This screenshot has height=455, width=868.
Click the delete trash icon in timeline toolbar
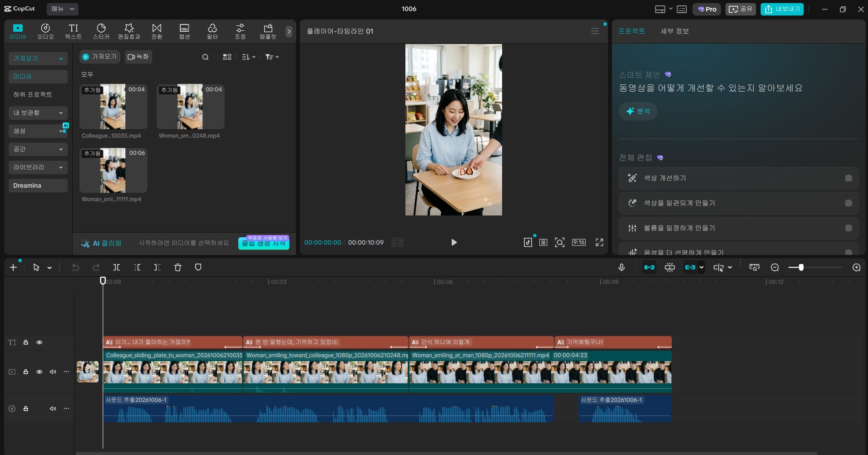pos(178,268)
